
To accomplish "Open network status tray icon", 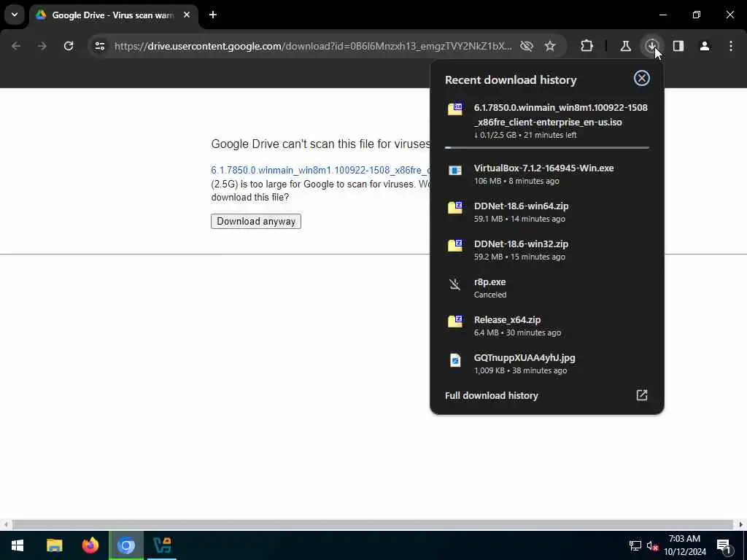I will tap(635, 545).
